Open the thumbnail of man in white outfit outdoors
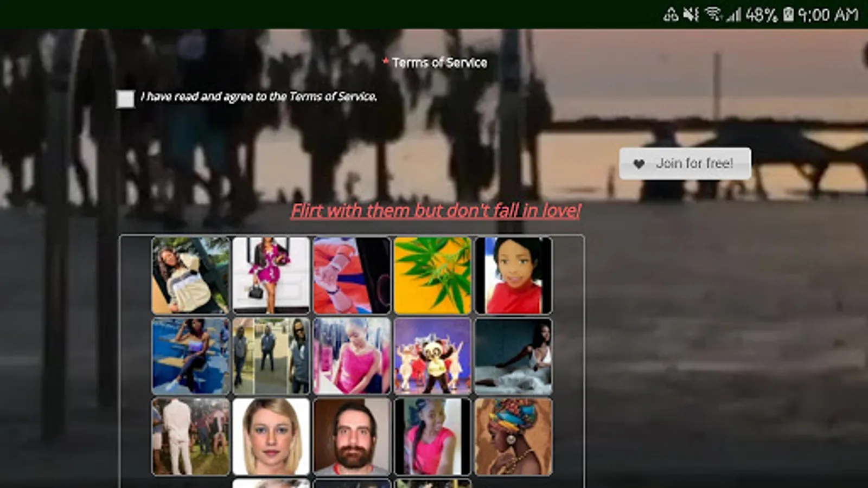Viewport: 868px width, 488px height. tap(190, 436)
